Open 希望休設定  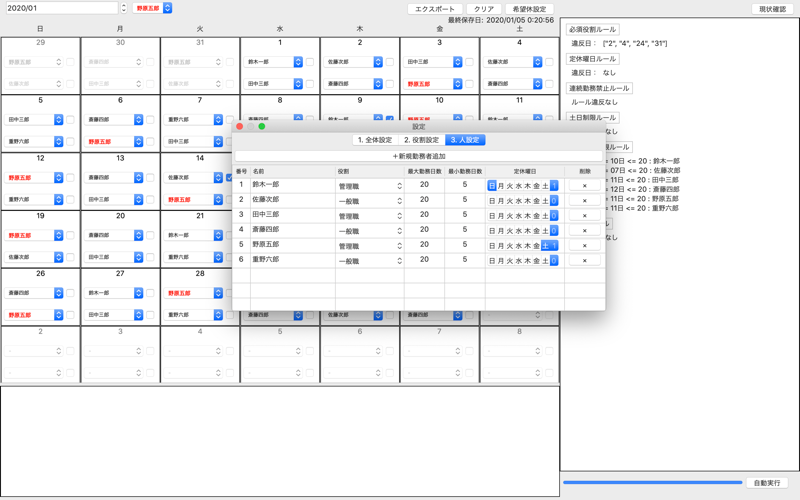coord(529,9)
